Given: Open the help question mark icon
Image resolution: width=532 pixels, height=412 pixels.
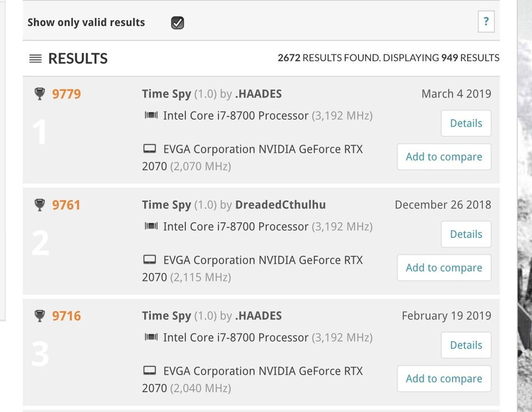Looking at the screenshot, I should tap(486, 21).
